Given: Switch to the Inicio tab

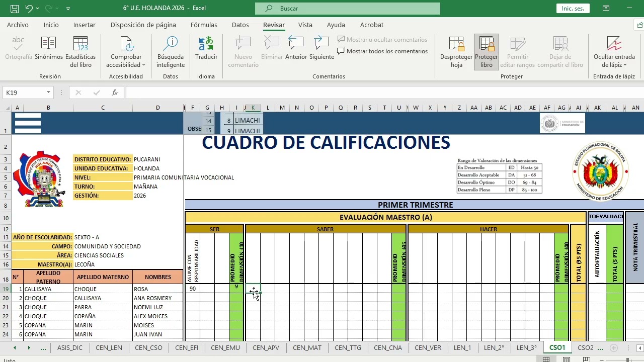Looking at the screenshot, I should click(51, 25).
